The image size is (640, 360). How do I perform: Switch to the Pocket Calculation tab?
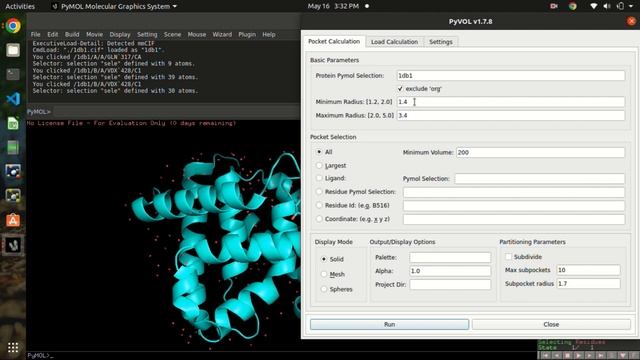coord(334,42)
